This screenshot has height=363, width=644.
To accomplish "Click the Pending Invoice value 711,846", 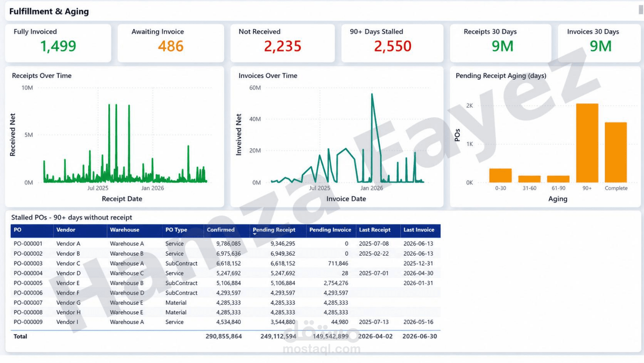I will (338, 263).
